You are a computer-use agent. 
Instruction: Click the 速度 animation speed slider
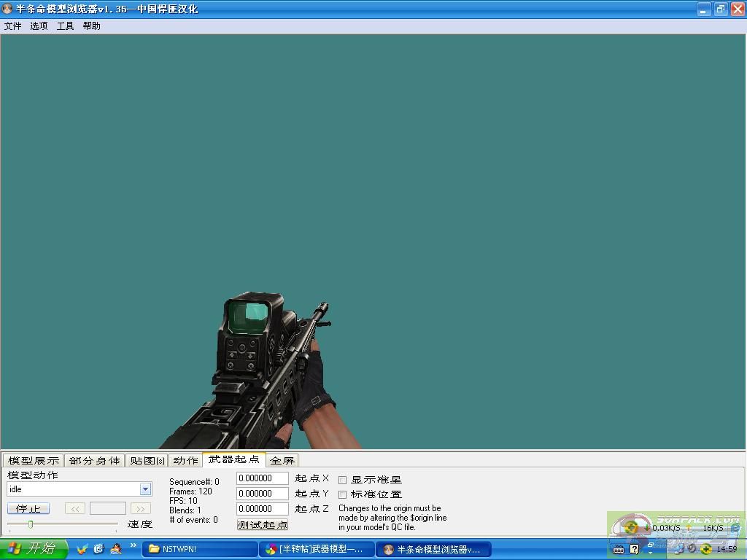click(62, 524)
